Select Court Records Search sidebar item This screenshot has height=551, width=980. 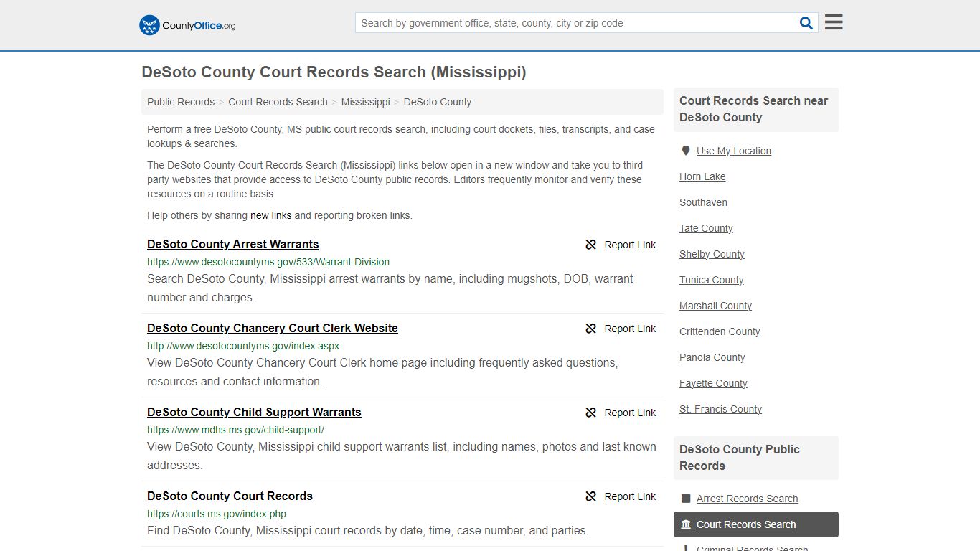(756, 524)
